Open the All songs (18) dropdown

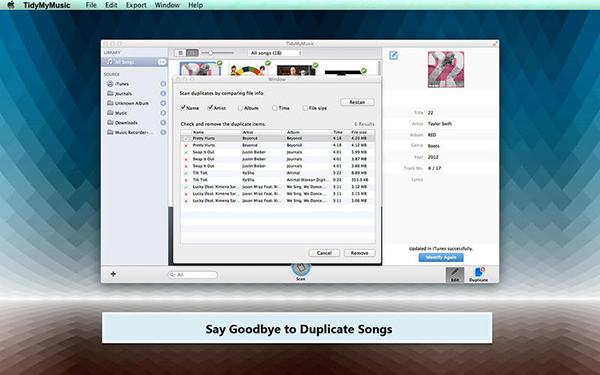(275, 53)
